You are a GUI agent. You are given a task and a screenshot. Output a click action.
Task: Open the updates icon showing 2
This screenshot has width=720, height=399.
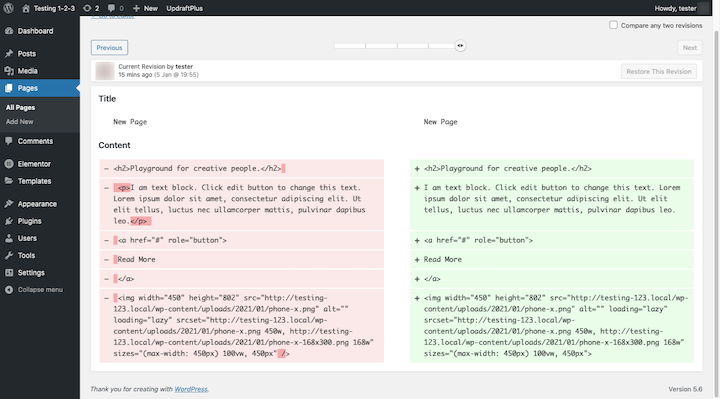87,8
